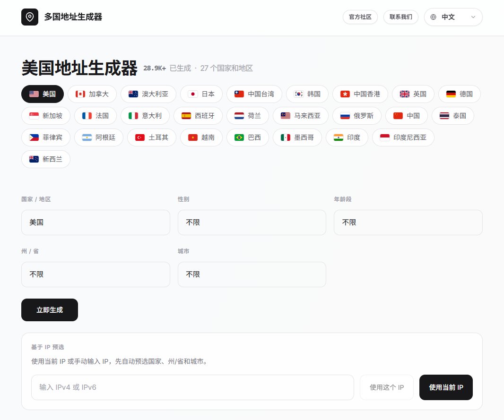Screen dimensions: 504x420
Task: Click the 泰国 flag icon
Action: [x=444, y=116]
